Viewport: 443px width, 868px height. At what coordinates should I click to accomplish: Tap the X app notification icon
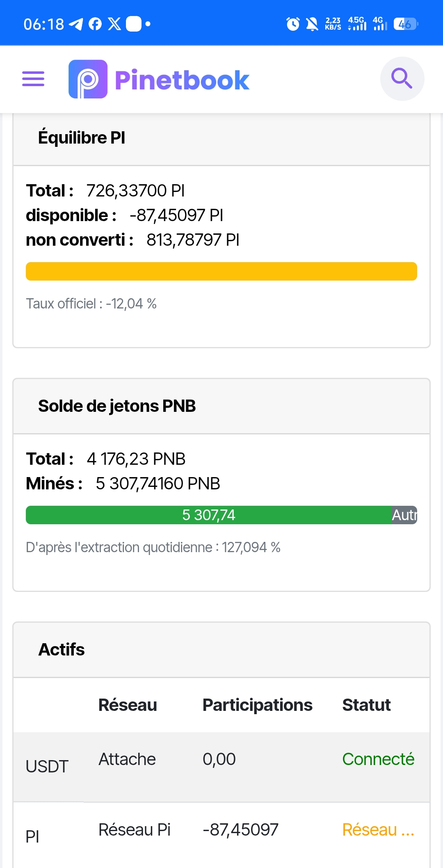[114, 24]
